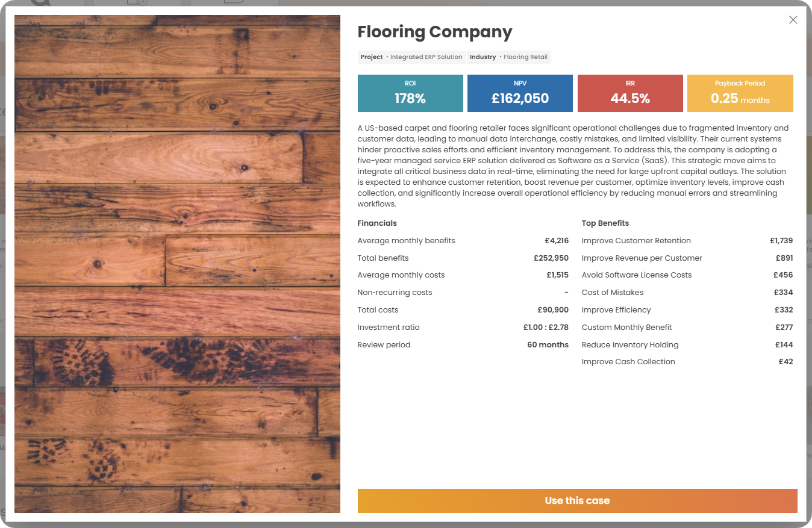This screenshot has width=812, height=528.
Task: Click the Flooring Company title
Action: click(435, 32)
